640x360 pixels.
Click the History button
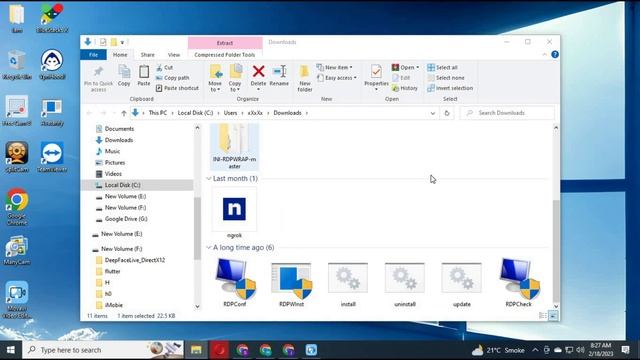coord(405,88)
